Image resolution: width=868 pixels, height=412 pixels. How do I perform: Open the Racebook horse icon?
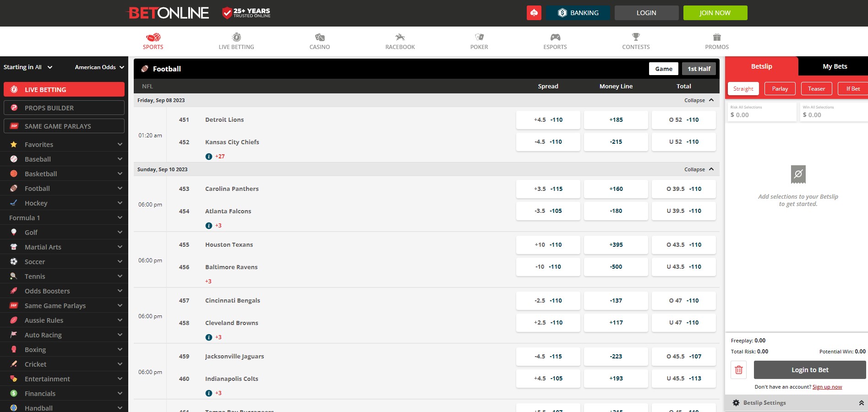pos(400,37)
